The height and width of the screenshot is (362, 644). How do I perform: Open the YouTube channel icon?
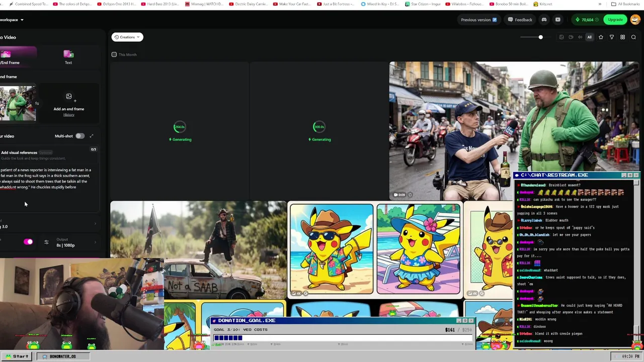(557, 20)
